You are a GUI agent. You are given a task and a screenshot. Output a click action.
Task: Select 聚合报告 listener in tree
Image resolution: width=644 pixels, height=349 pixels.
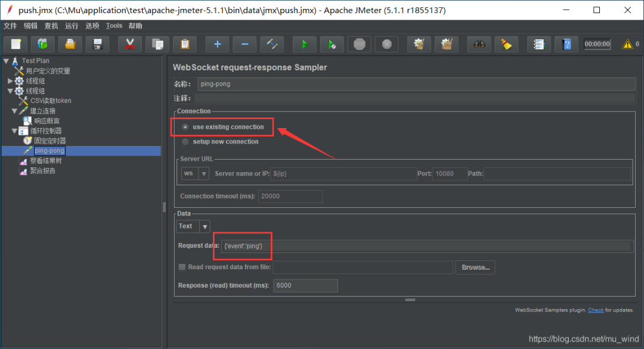(x=42, y=171)
